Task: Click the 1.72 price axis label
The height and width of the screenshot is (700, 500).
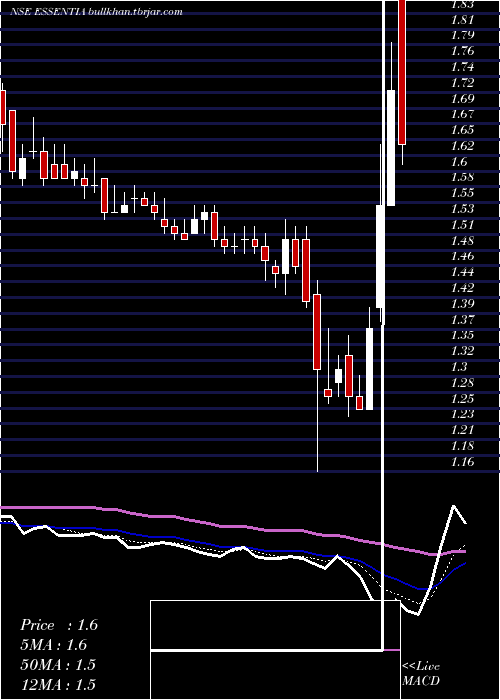Action: 462,83
